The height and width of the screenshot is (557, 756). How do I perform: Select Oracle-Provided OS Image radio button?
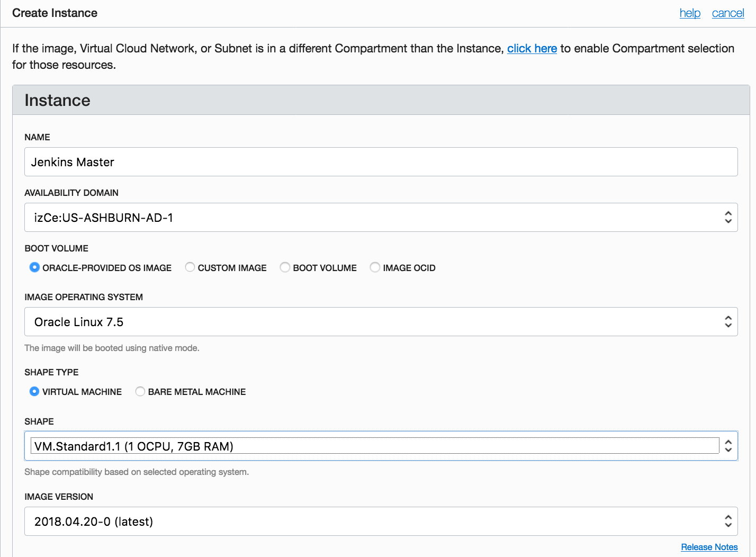(34, 267)
